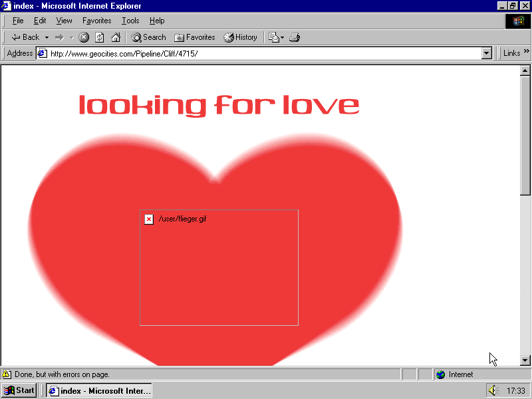This screenshot has width=532, height=399.
Task: Click the Print icon
Action: pos(295,37)
